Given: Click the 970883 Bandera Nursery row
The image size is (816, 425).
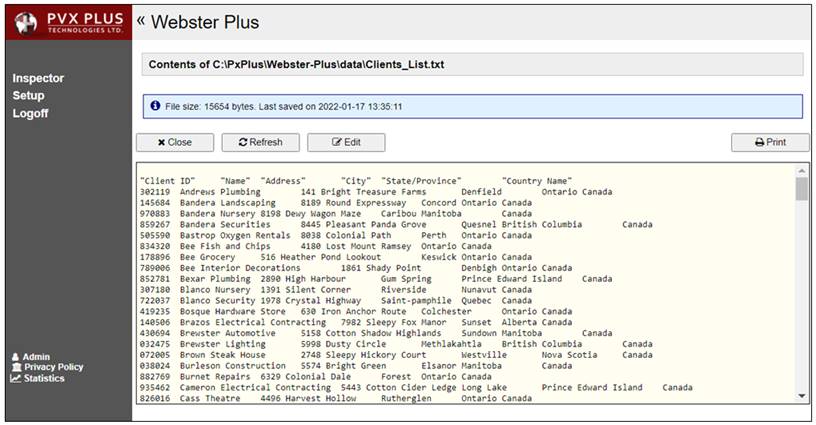Looking at the screenshot, I should click(336, 214).
